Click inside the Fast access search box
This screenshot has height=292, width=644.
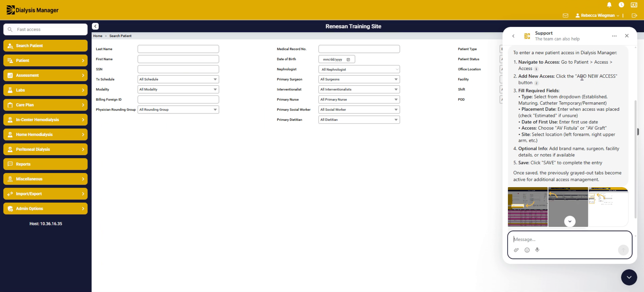pyautogui.click(x=45, y=29)
